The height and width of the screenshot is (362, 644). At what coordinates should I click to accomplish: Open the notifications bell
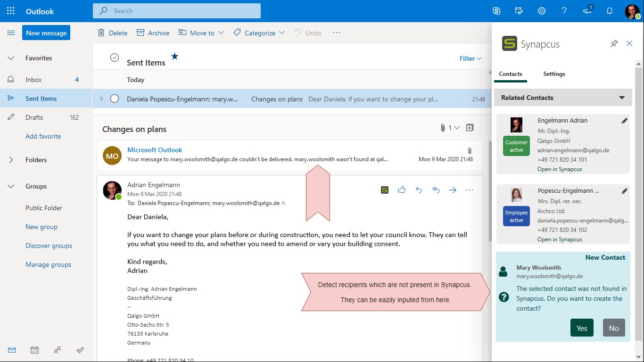click(610, 11)
